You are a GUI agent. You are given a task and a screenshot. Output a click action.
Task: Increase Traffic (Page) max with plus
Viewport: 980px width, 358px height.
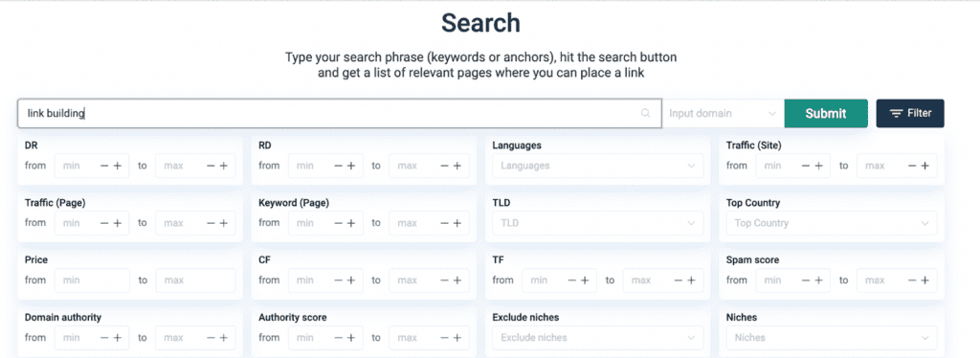tap(223, 223)
